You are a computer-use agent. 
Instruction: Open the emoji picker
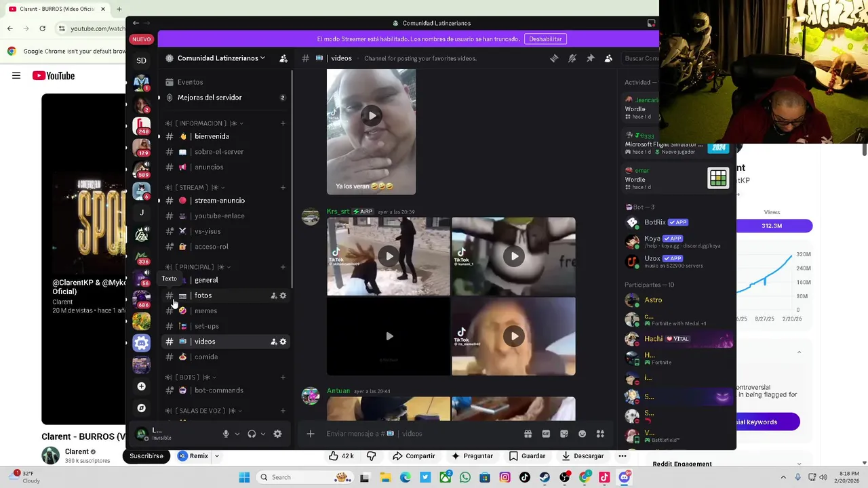tap(582, 434)
